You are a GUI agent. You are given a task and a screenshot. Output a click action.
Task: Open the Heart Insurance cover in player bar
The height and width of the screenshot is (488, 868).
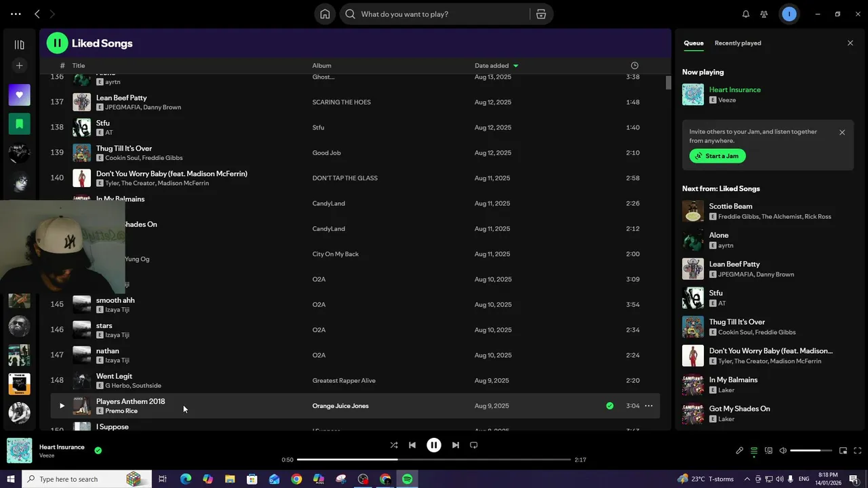coord(20,451)
